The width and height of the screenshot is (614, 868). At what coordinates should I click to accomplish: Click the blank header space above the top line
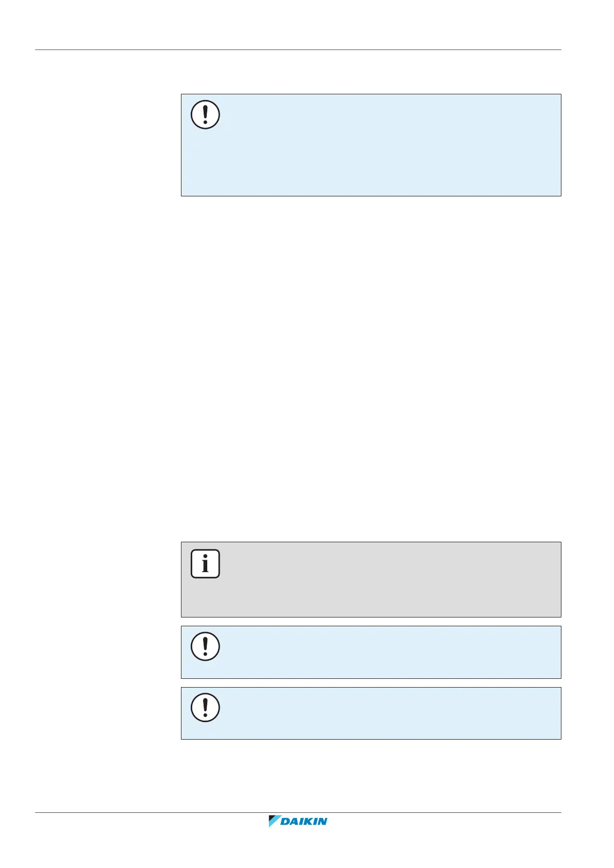click(298, 26)
